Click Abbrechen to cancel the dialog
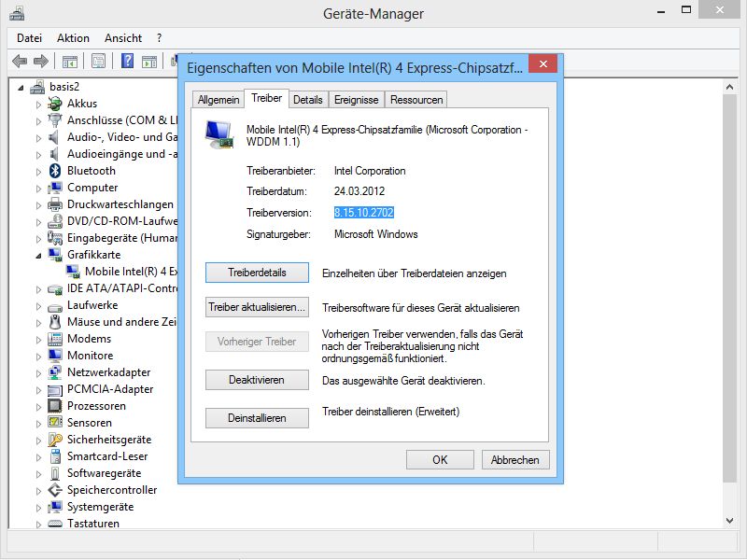Image resolution: width=747 pixels, height=560 pixels. click(x=515, y=460)
